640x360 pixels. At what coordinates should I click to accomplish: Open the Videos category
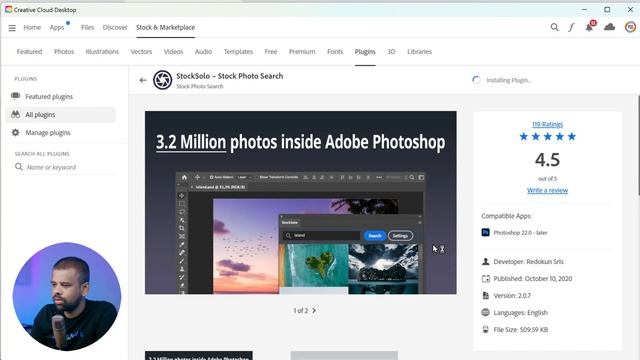click(173, 51)
